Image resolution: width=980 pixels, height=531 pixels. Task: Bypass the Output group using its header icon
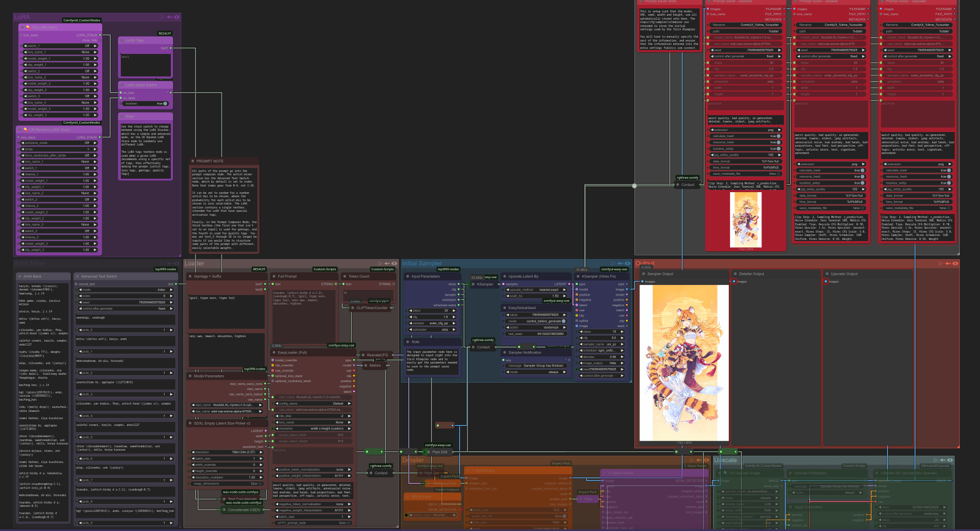pos(948,263)
